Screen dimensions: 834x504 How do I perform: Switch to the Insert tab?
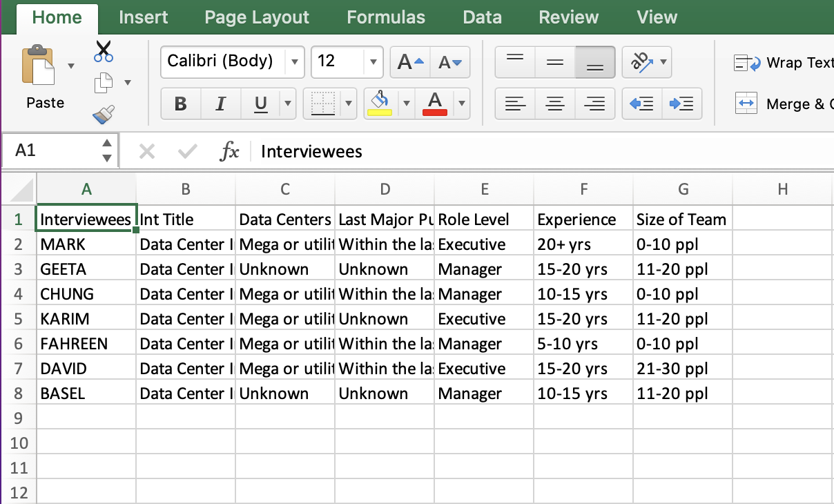(144, 17)
